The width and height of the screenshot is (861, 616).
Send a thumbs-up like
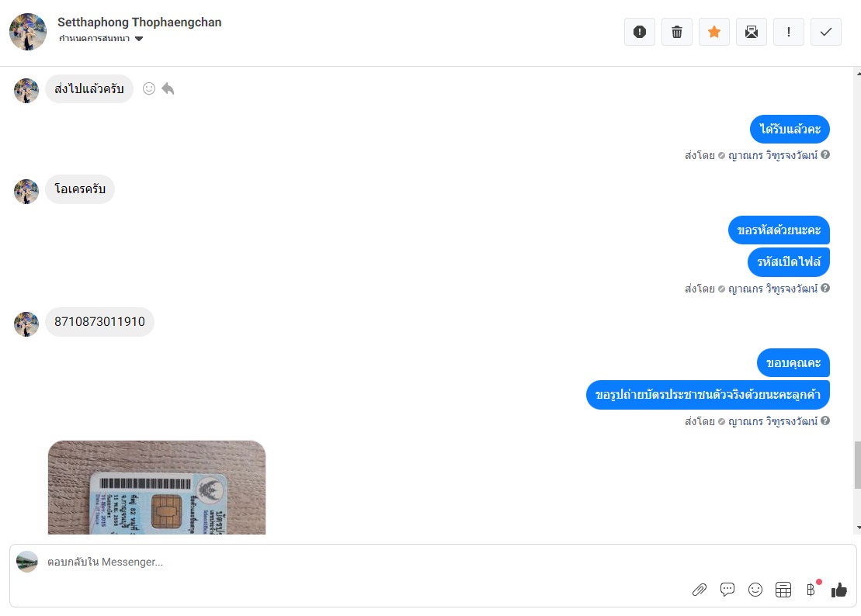[838, 590]
